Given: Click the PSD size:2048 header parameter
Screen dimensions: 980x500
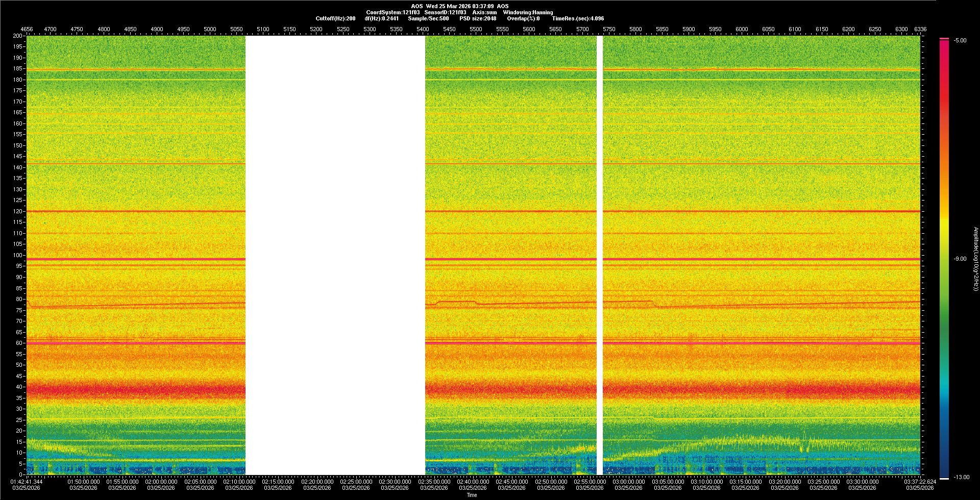Looking at the screenshot, I should coord(477,18).
